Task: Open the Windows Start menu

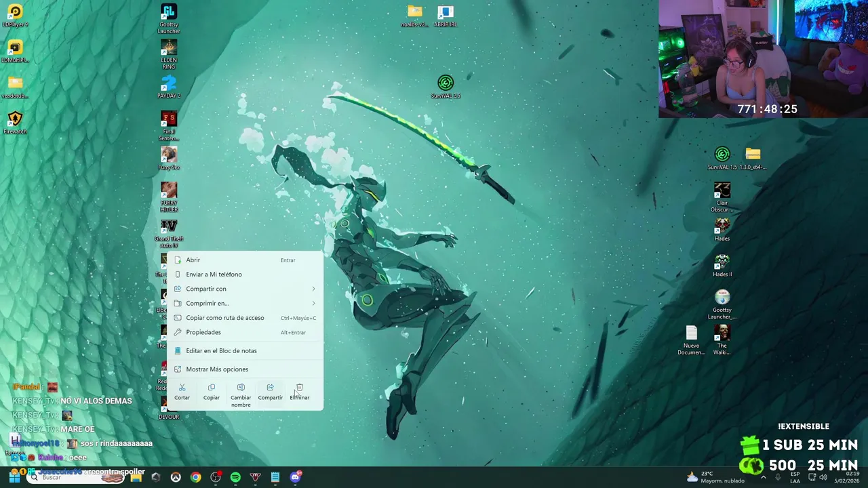Action: coord(14,477)
